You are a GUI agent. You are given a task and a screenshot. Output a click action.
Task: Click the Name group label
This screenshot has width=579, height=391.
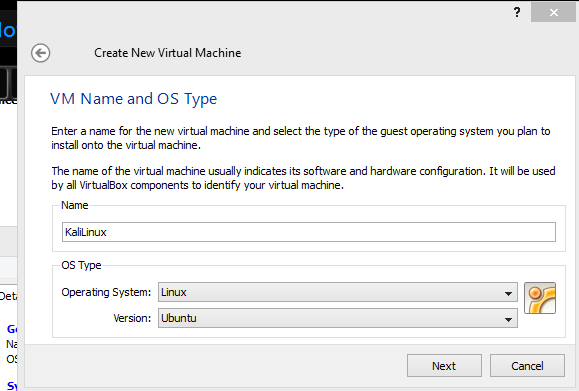click(75, 205)
